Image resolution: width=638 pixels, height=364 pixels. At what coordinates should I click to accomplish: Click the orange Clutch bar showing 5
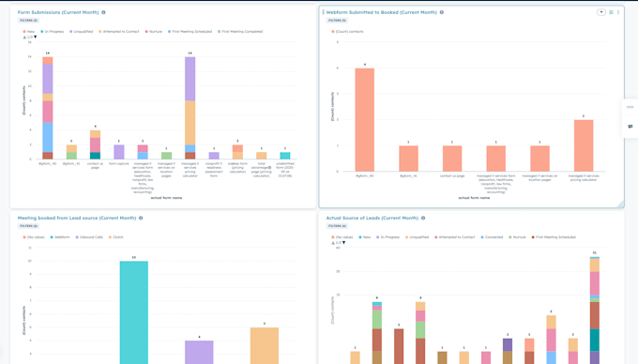coord(265,345)
